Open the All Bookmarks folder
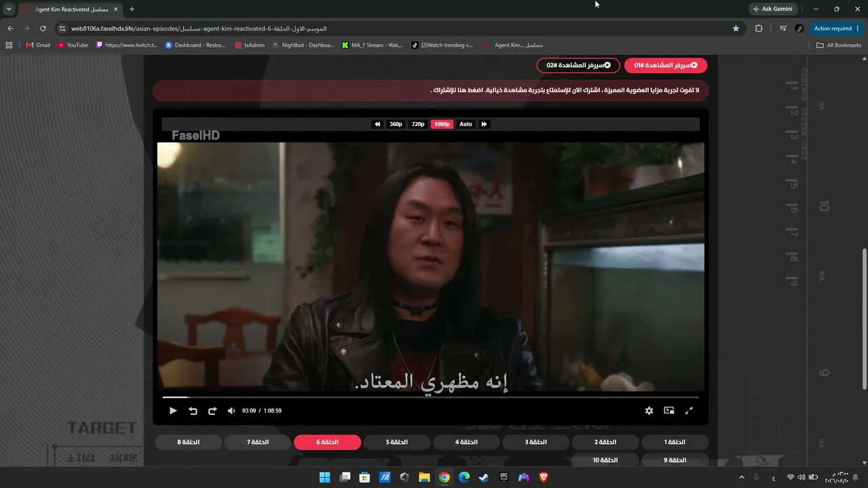The image size is (868, 488). 839,45
